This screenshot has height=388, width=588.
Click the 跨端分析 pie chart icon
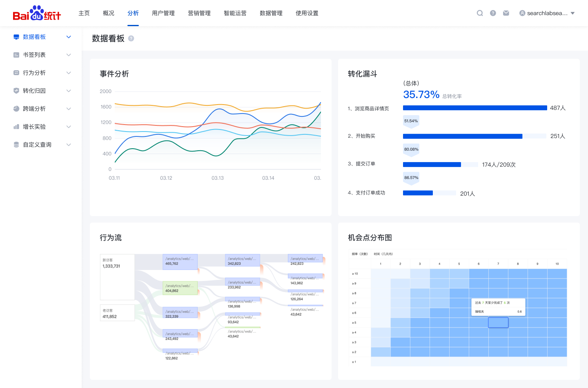[16, 109]
